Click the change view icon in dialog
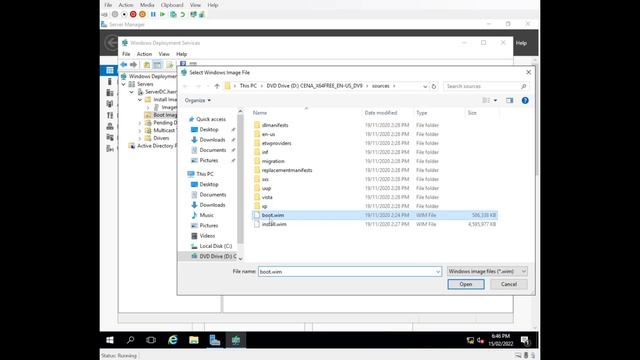Viewport: 640px width, 360px height. click(x=486, y=100)
